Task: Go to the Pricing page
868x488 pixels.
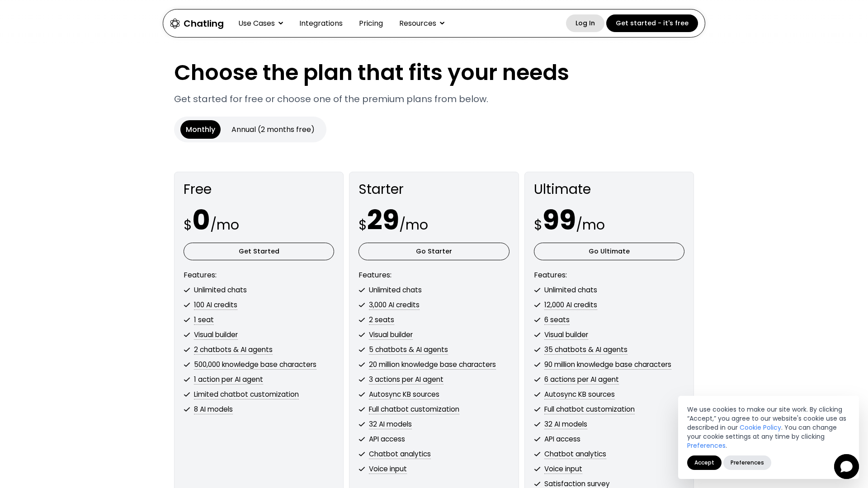Action: tap(371, 23)
